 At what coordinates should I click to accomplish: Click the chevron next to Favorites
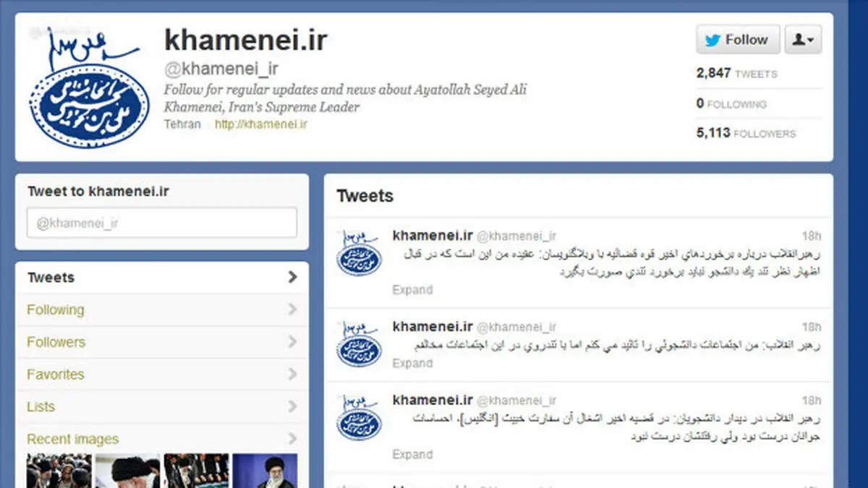click(x=292, y=374)
